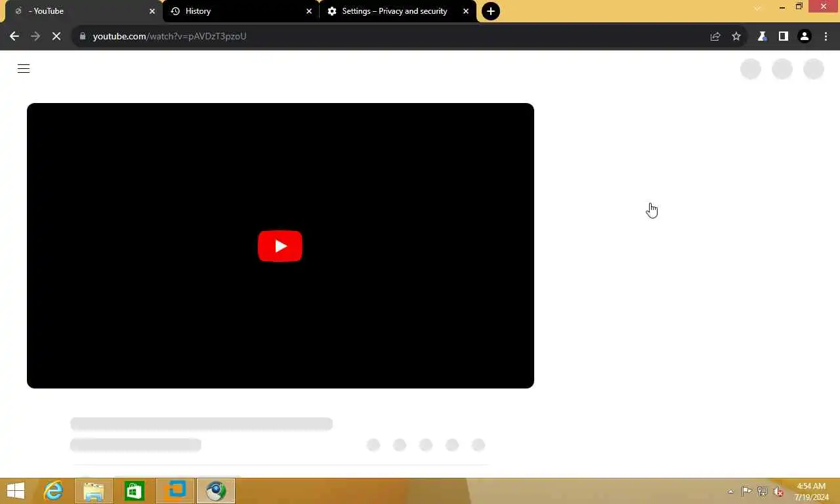Open the YouTube hamburger guide menu
The height and width of the screenshot is (504, 840).
(24, 69)
